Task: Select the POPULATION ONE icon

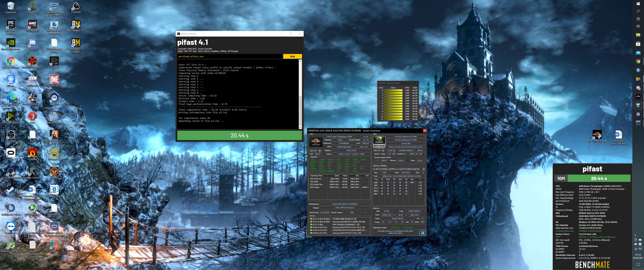Action: point(54,81)
